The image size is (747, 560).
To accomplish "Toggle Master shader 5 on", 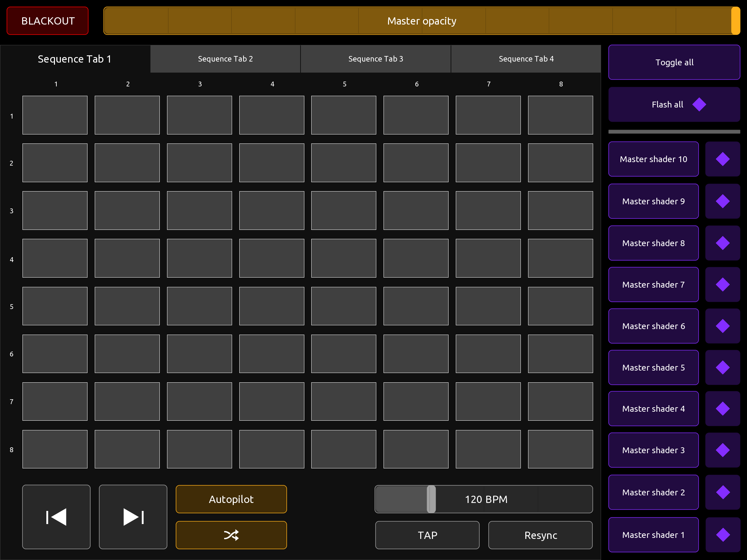I will [653, 367].
